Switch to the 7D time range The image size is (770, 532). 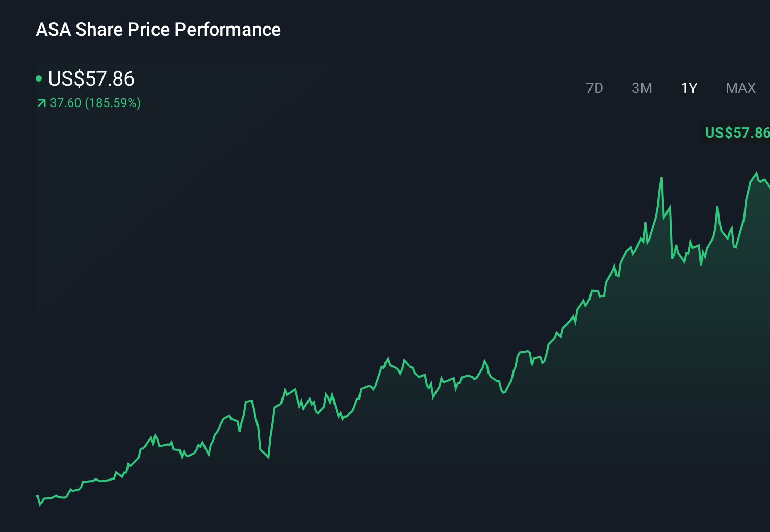point(595,88)
